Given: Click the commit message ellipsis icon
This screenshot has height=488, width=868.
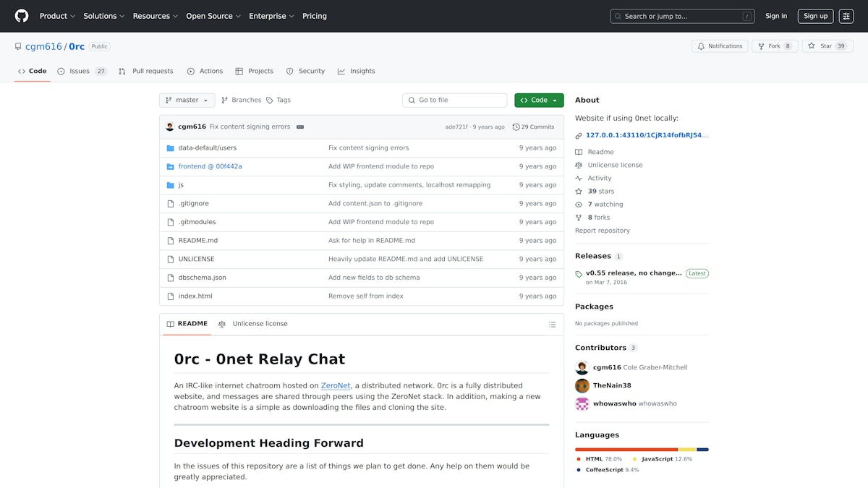Looking at the screenshot, I should pos(300,127).
